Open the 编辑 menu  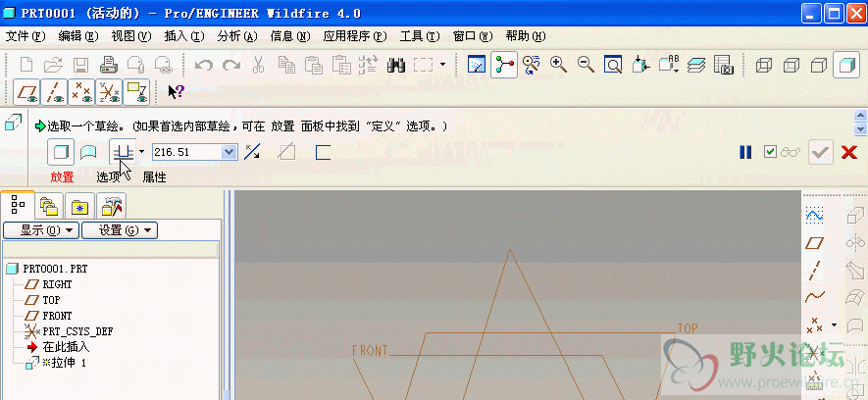click(78, 36)
